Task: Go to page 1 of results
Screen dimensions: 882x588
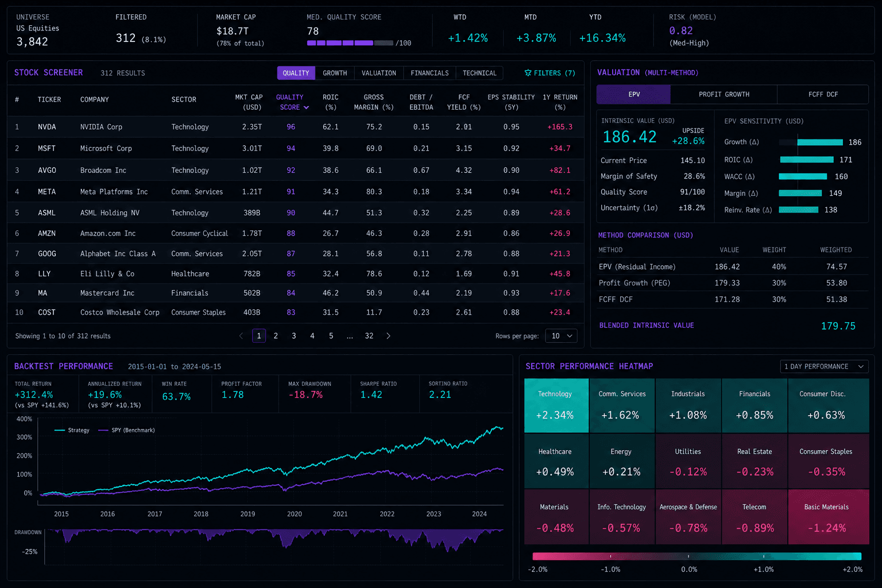Action: pyautogui.click(x=259, y=336)
